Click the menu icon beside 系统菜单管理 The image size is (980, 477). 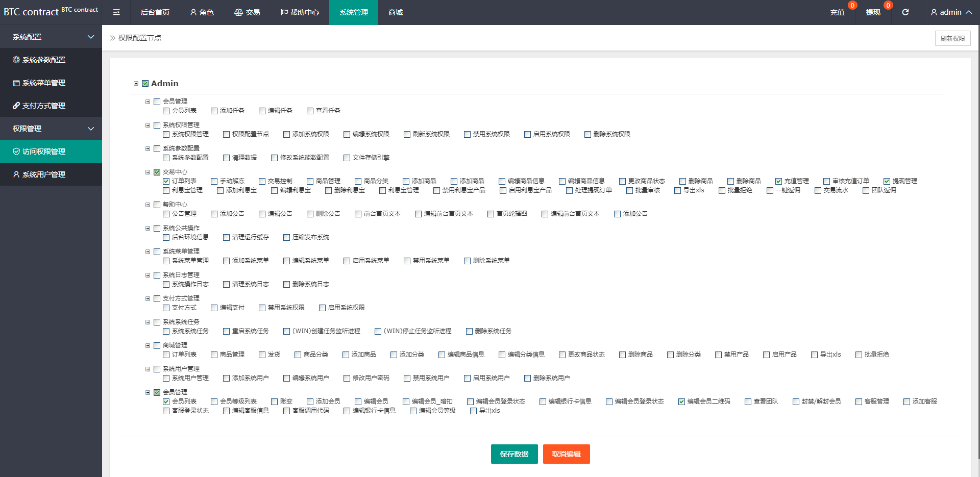point(16,83)
